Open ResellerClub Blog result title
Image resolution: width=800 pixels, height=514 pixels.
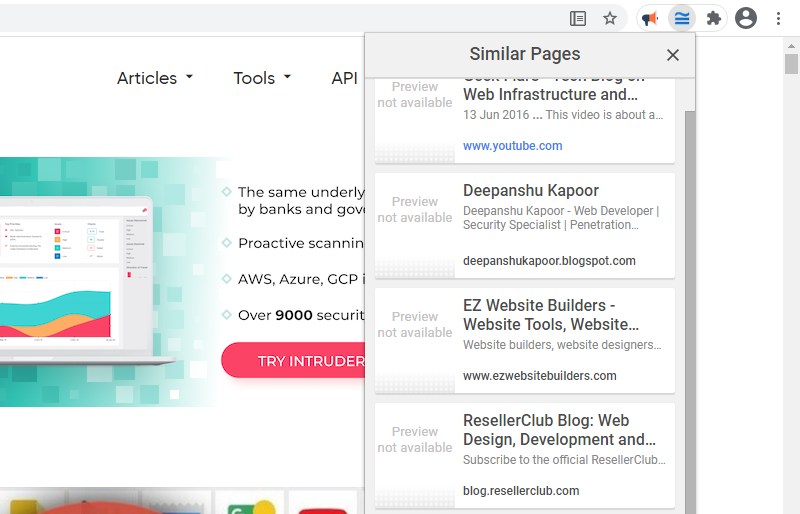pyautogui.click(x=559, y=430)
